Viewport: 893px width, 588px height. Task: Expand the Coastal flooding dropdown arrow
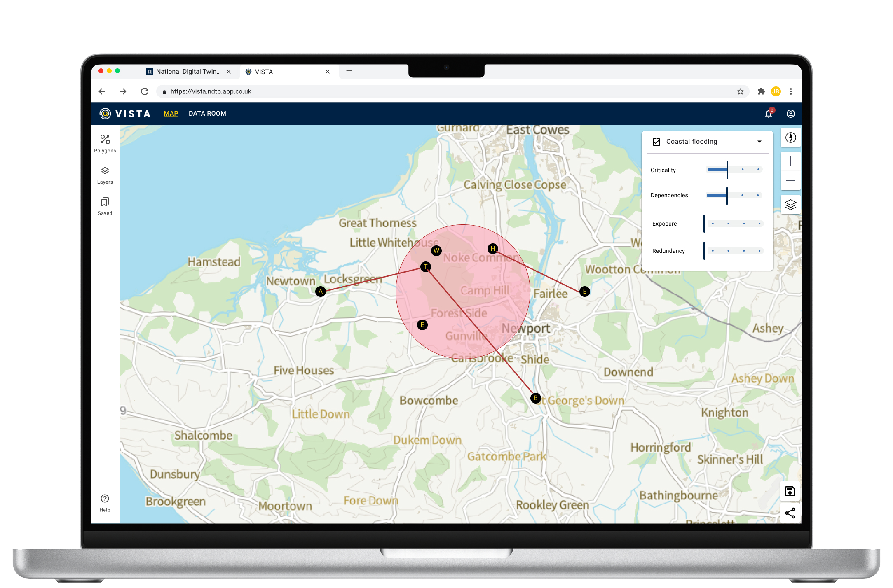coord(759,142)
